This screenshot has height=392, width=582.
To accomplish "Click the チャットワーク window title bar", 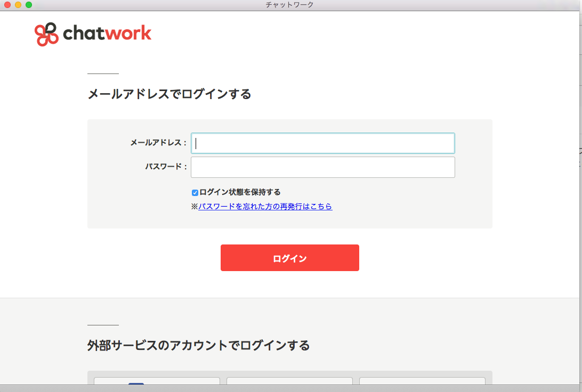I will [291, 5].
